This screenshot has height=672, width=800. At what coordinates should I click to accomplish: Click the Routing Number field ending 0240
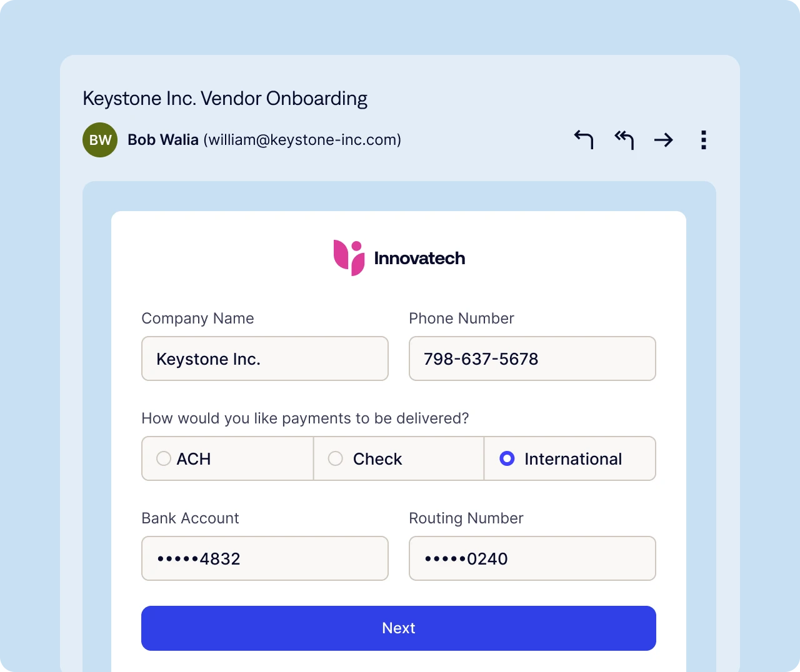pos(532,559)
